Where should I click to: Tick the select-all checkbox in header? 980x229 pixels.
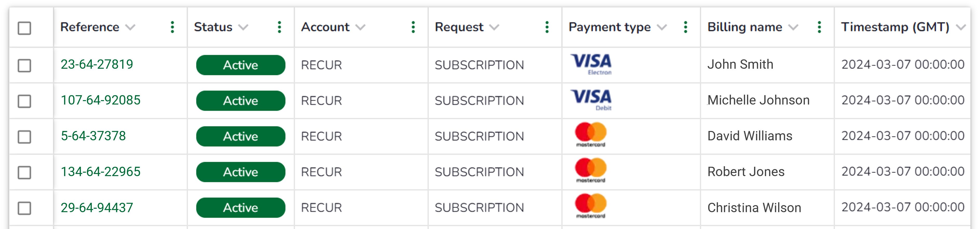click(24, 28)
